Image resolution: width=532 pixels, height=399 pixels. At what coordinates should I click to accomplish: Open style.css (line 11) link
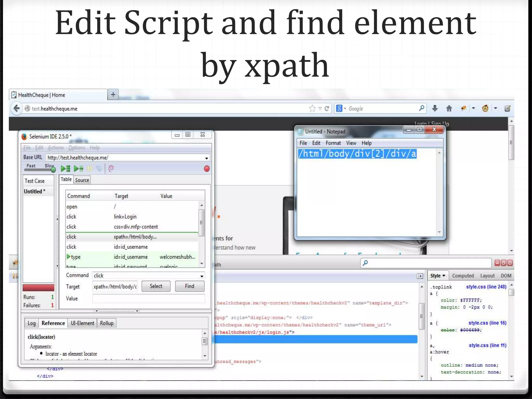pyautogui.click(x=488, y=345)
